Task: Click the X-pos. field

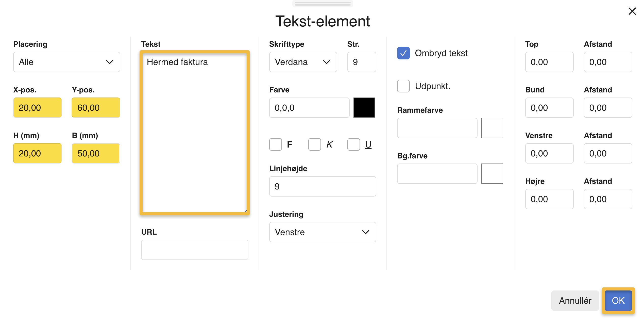Action: pyautogui.click(x=37, y=108)
